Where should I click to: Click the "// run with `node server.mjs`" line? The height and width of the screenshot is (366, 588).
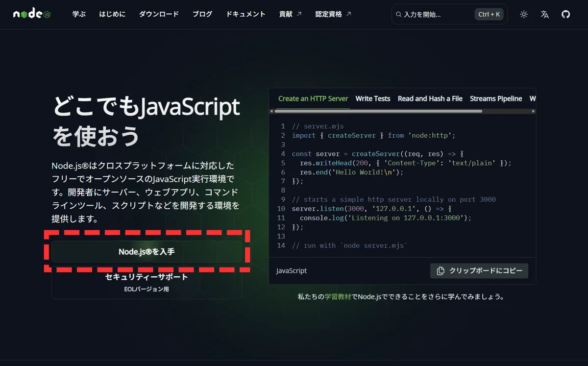349,245
